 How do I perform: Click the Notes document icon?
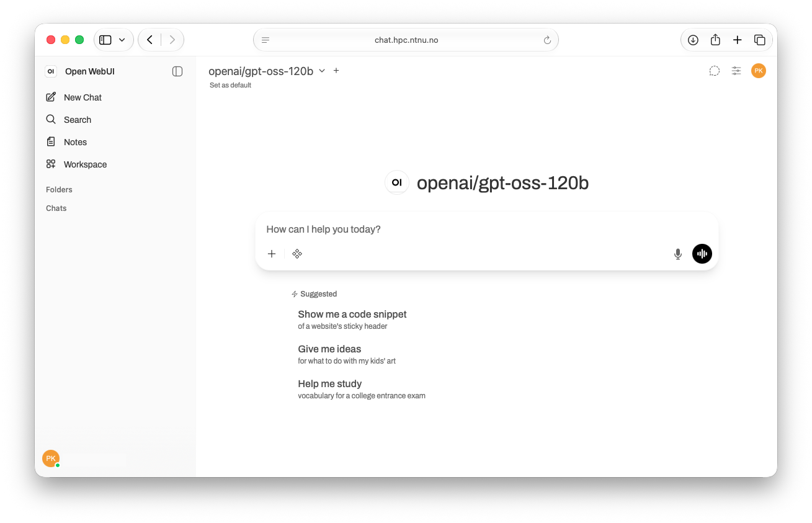click(x=51, y=141)
